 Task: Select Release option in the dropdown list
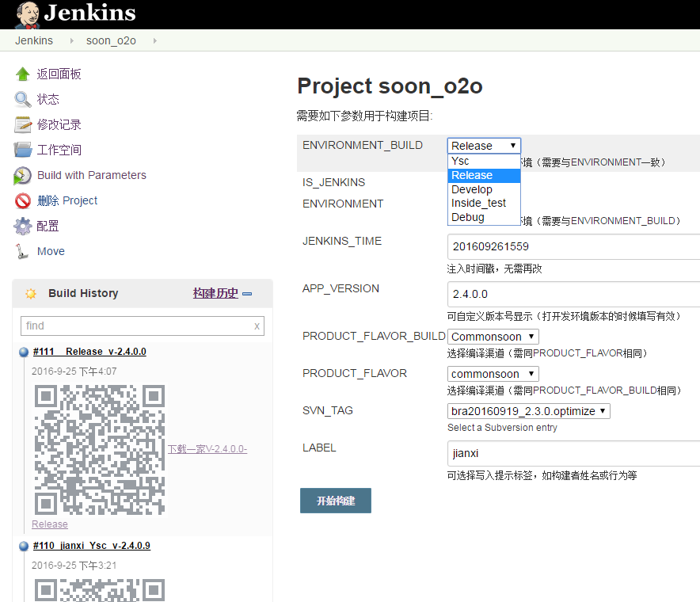(x=484, y=176)
